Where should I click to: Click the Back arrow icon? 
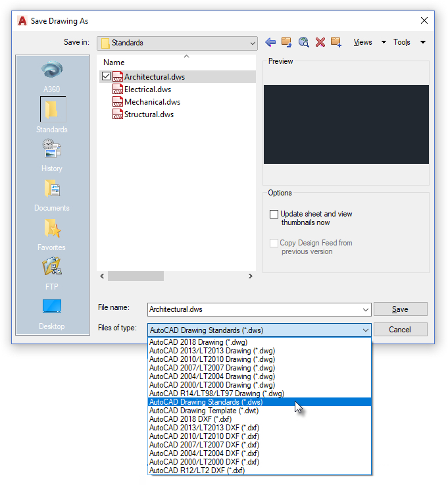(x=270, y=42)
